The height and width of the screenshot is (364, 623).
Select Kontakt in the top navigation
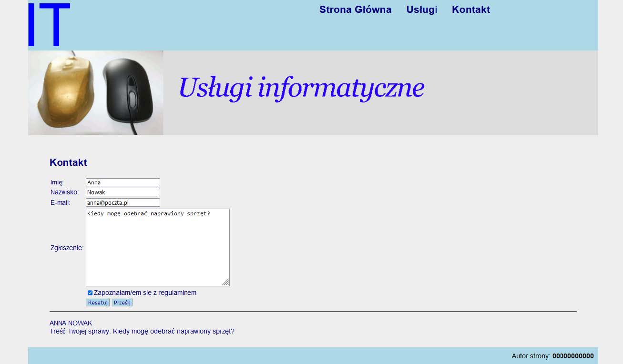click(470, 10)
